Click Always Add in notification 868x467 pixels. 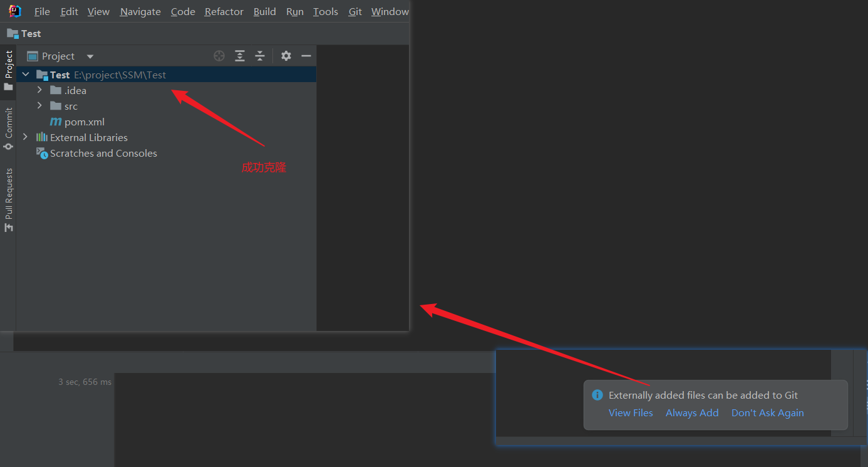692,413
